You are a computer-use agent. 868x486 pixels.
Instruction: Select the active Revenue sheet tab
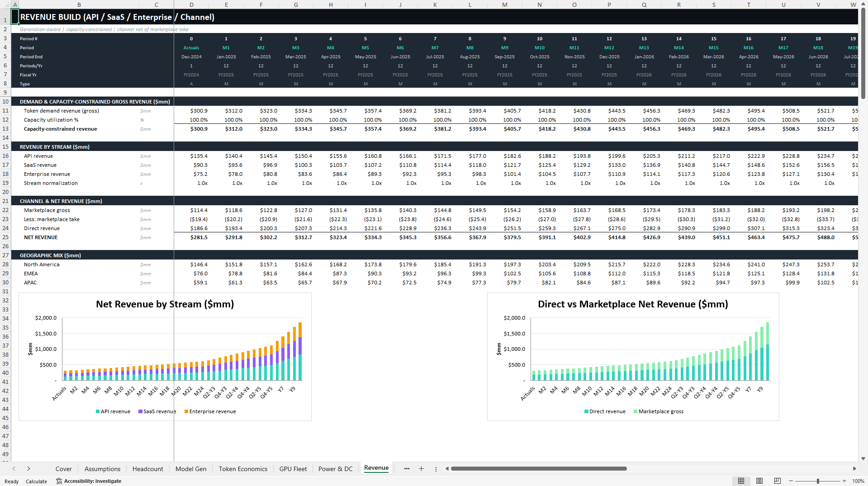click(376, 468)
